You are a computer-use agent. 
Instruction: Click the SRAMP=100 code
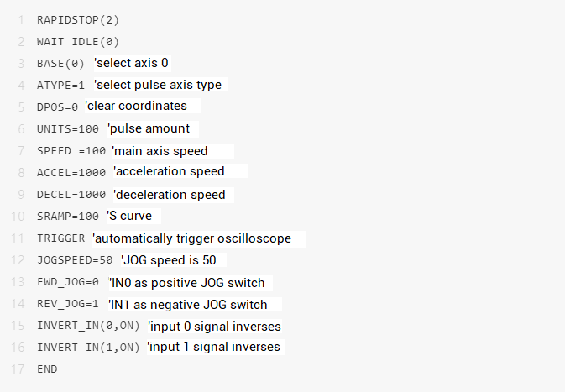point(68,217)
